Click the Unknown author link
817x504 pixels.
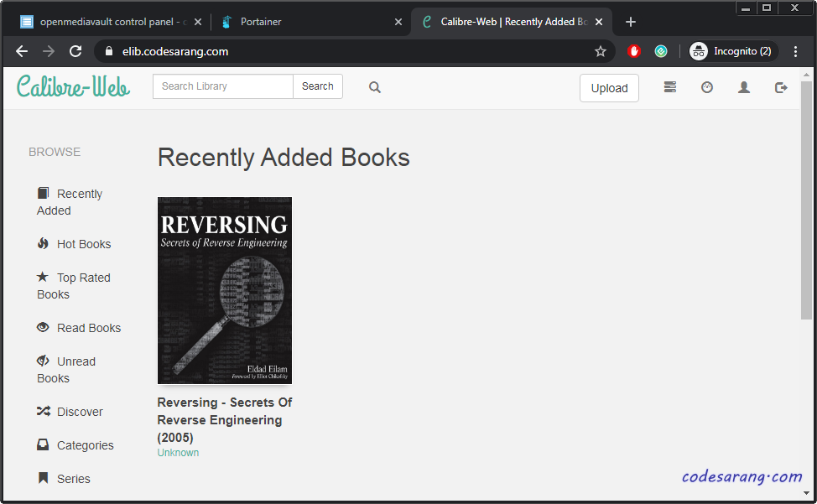pos(178,453)
